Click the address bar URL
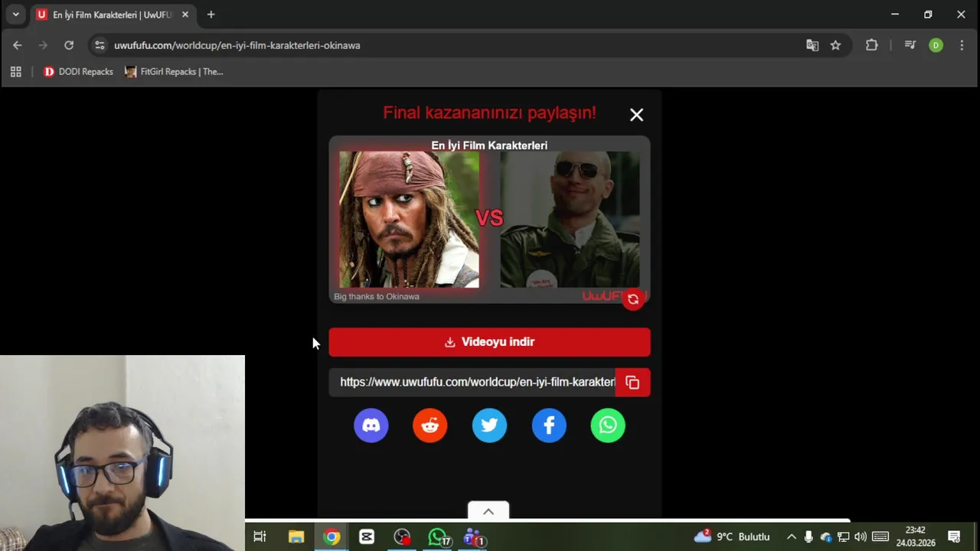This screenshot has width=980, height=551. tap(237, 45)
